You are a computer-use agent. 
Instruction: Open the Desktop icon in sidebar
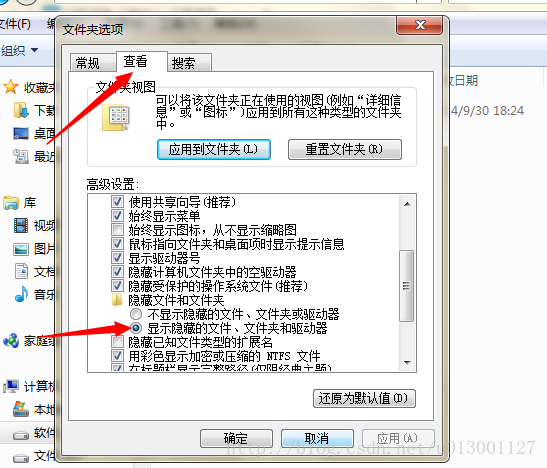click(x=21, y=134)
